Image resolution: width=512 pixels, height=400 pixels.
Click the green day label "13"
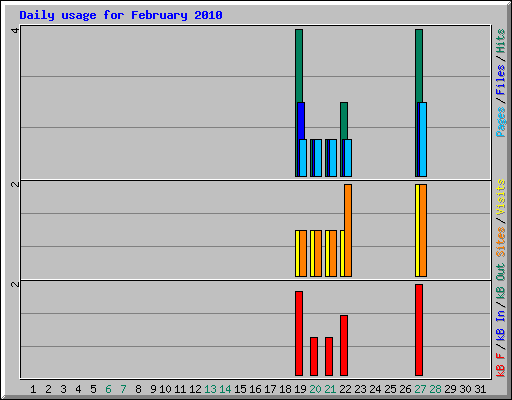pos(210,389)
